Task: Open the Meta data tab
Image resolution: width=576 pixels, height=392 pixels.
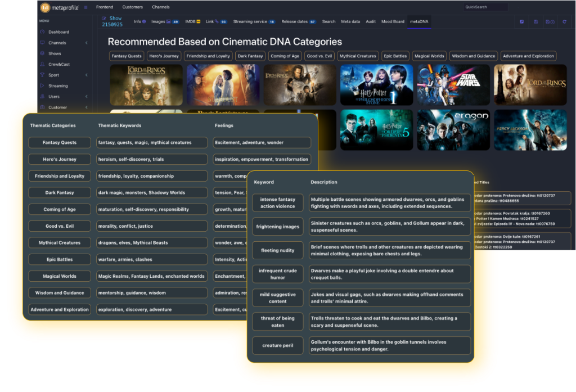Action: tap(350, 22)
